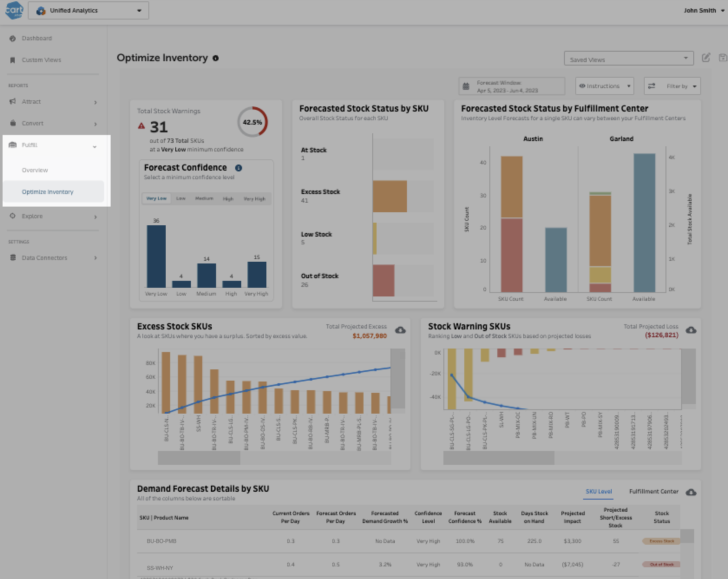Click the Convert shopping bag icon

[x=13, y=123]
